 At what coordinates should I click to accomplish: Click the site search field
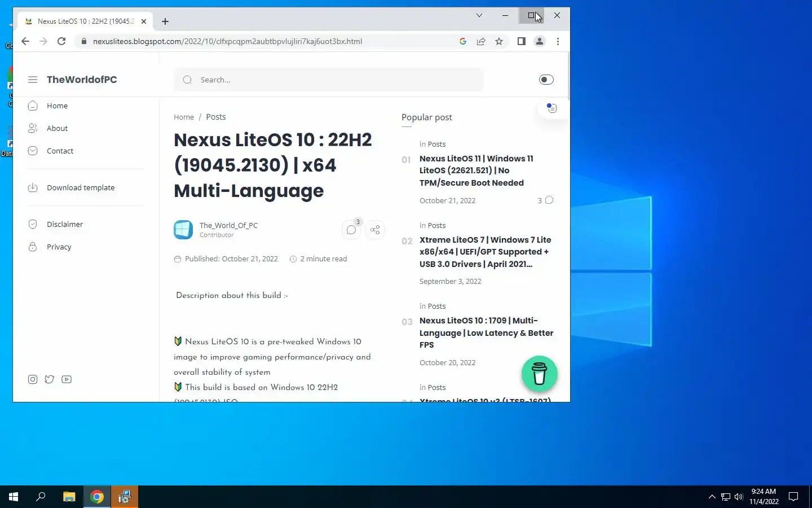[329, 80]
